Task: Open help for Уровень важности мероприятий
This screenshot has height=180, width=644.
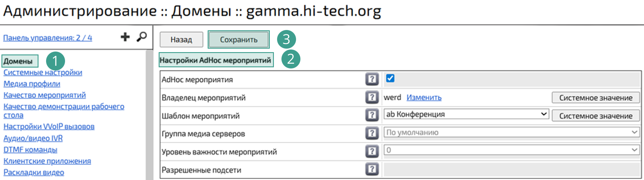Action: (x=372, y=151)
